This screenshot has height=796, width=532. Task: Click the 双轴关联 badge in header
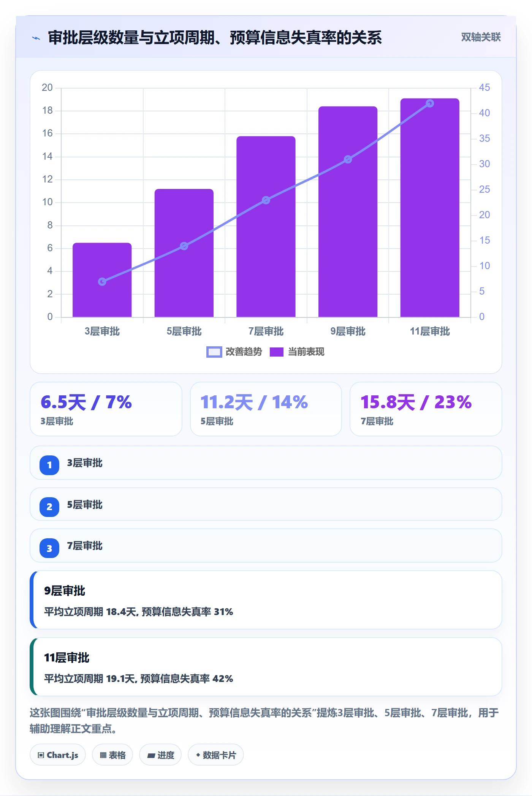coord(481,37)
